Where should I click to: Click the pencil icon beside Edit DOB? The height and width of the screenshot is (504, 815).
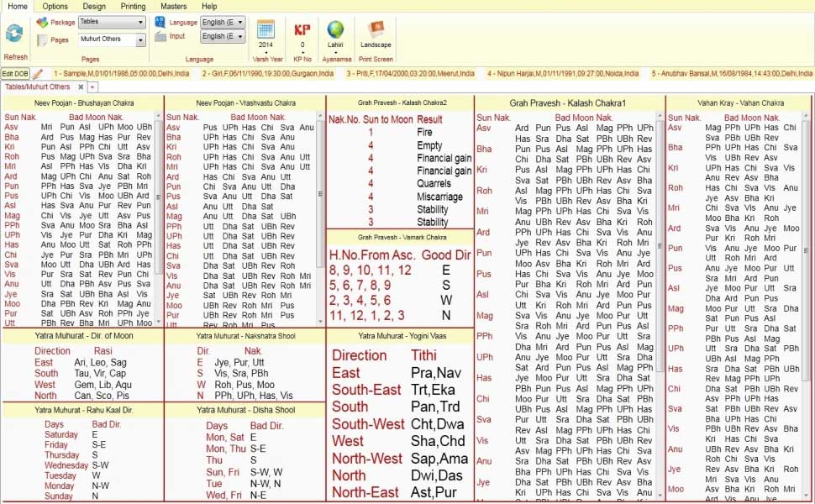point(38,74)
